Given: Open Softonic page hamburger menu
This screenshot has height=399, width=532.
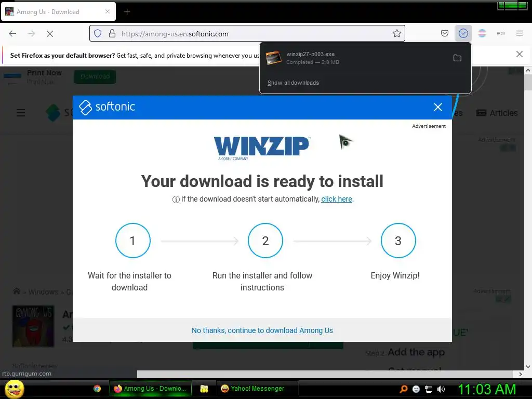Looking at the screenshot, I should (21, 113).
